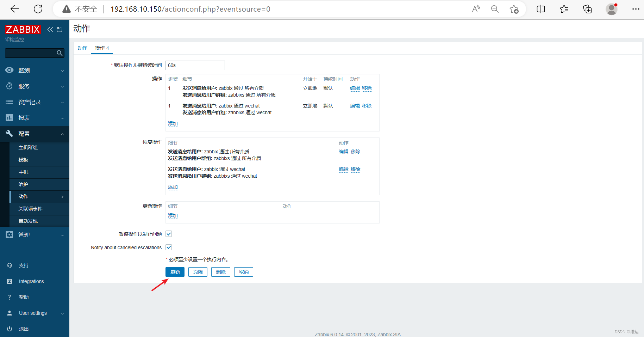Click the browser back arrow
Viewport: 644px width, 337px height.
click(x=15, y=9)
